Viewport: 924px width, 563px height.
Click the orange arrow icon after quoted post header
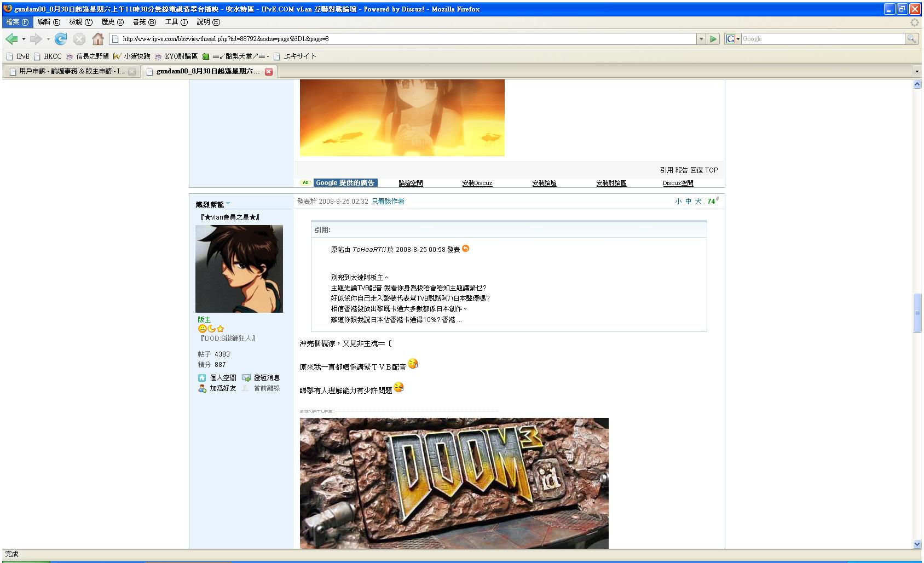(x=466, y=249)
